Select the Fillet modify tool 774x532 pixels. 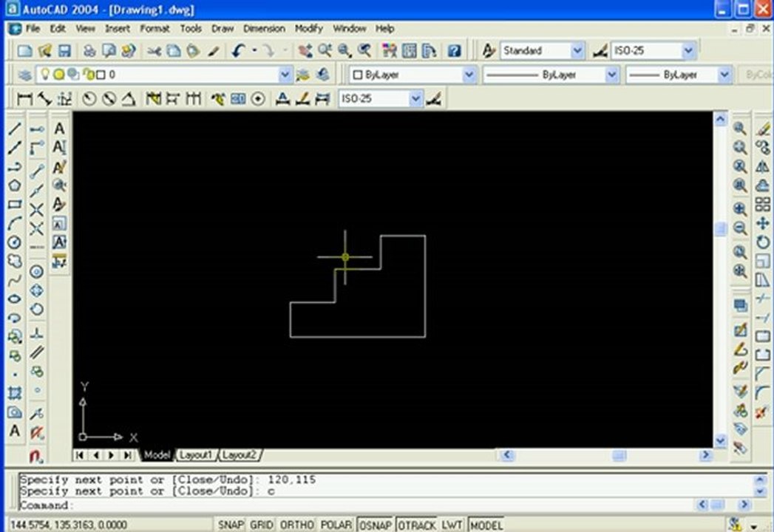tap(763, 393)
